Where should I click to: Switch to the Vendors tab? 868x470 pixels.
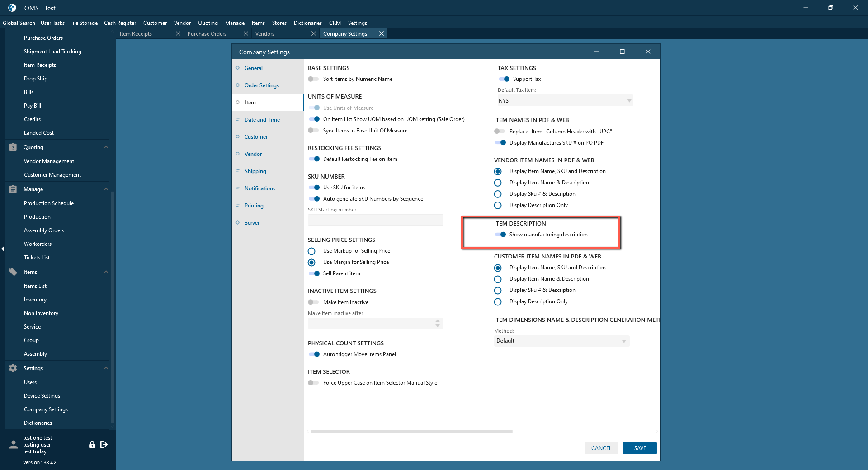pyautogui.click(x=265, y=34)
